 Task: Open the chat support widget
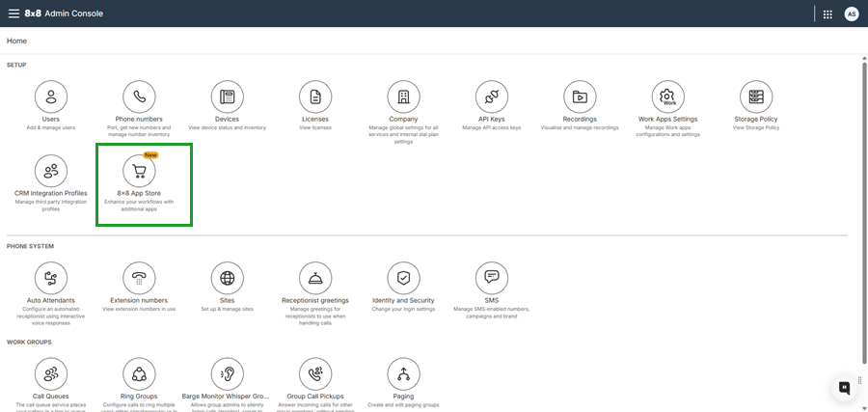844,388
